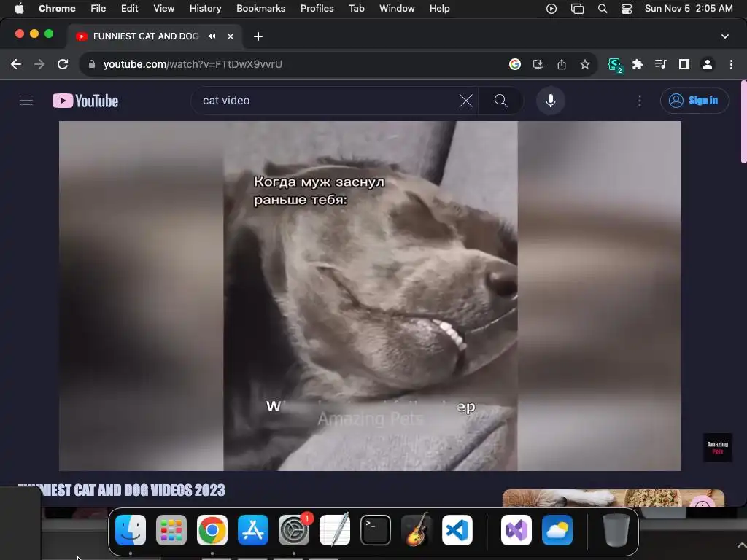Image resolution: width=747 pixels, height=560 pixels.
Task: Open Control Center in the menu bar
Action: click(x=627, y=9)
